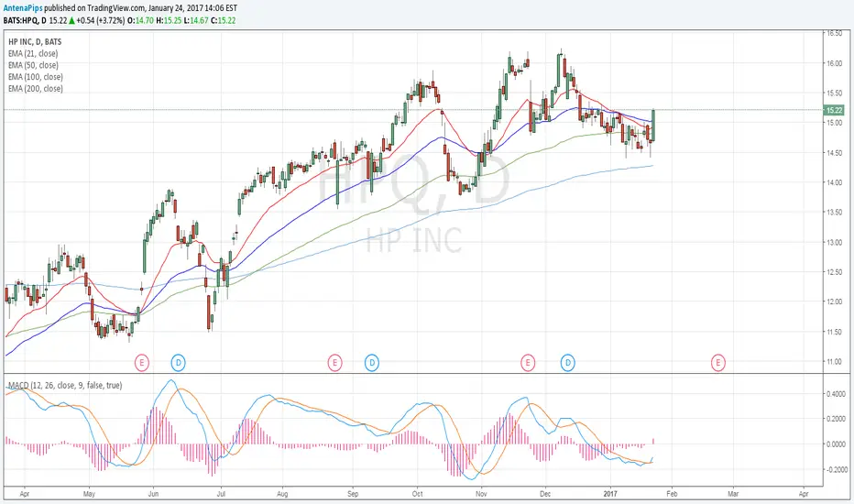The width and height of the screenshot is (854, 504).
Task: Click the 2017 label on the time axis
Action: click(x=610, y=494)
